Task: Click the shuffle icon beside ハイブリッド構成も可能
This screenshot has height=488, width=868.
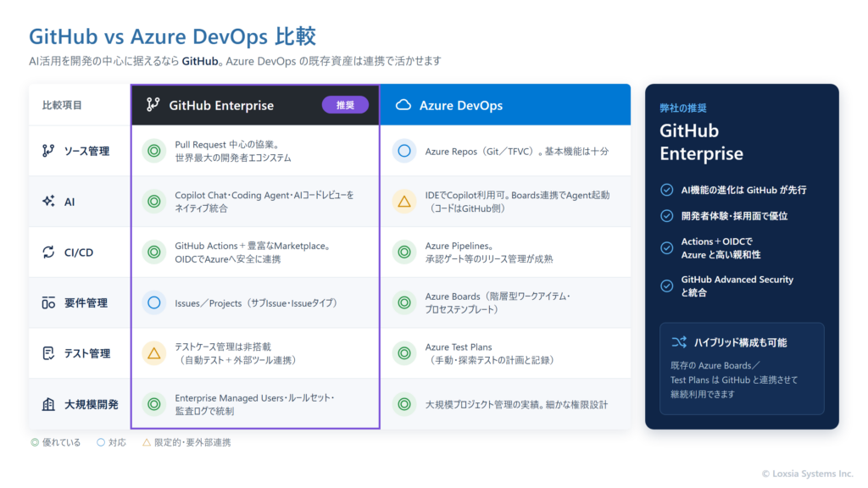Action: [679, 342]
